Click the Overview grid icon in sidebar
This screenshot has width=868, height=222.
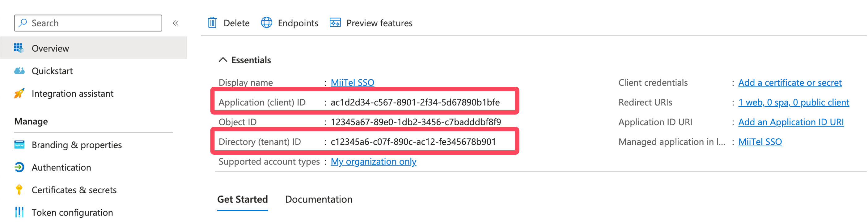[19, 48]
